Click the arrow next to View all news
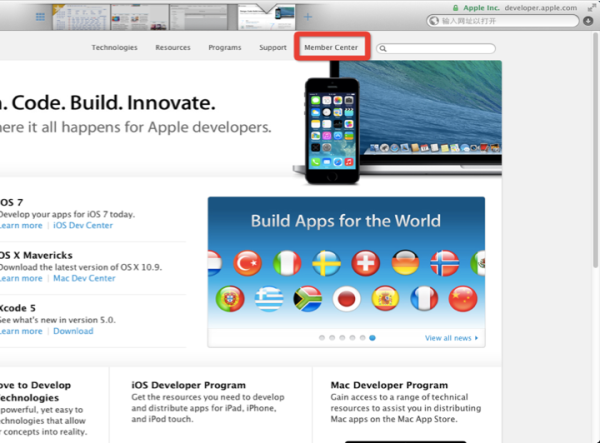Image resolution: width=600 pixels, height=443 pixels. tap(476, 338)
